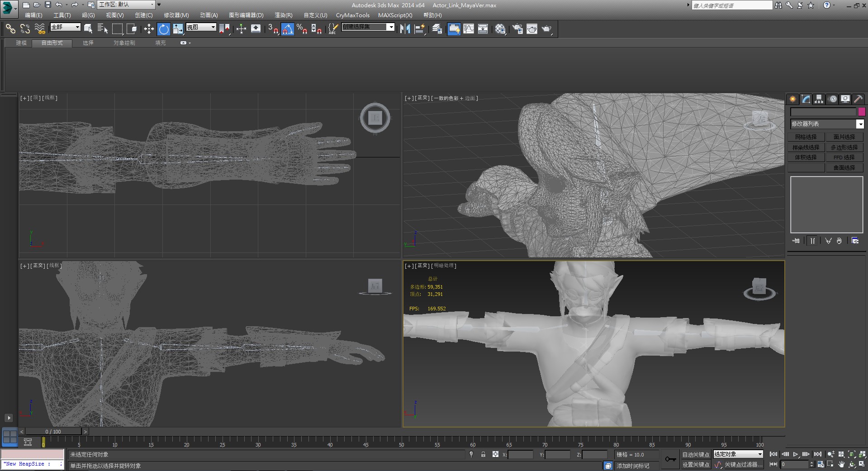Open the 全部 selection filter dropdown
Viewport: 868px width, 471px height.
click(65, 27)
